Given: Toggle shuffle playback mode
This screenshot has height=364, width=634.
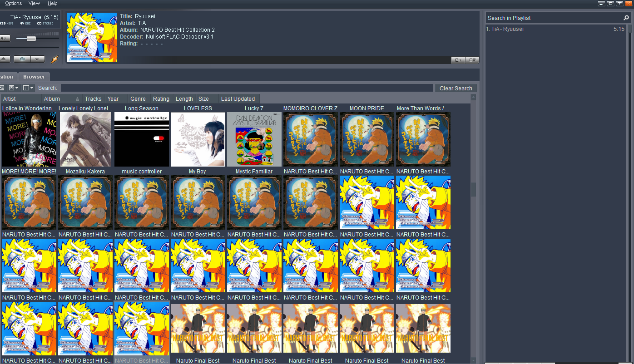Looking at the screenshot, I should (22, 59).
